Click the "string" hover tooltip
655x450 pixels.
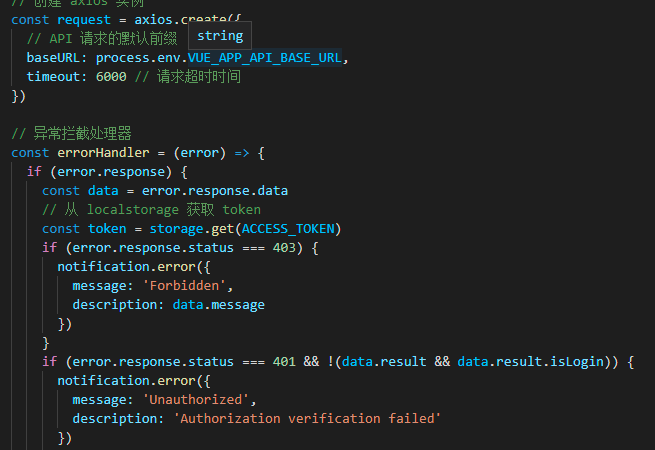(x=219, y=36)
